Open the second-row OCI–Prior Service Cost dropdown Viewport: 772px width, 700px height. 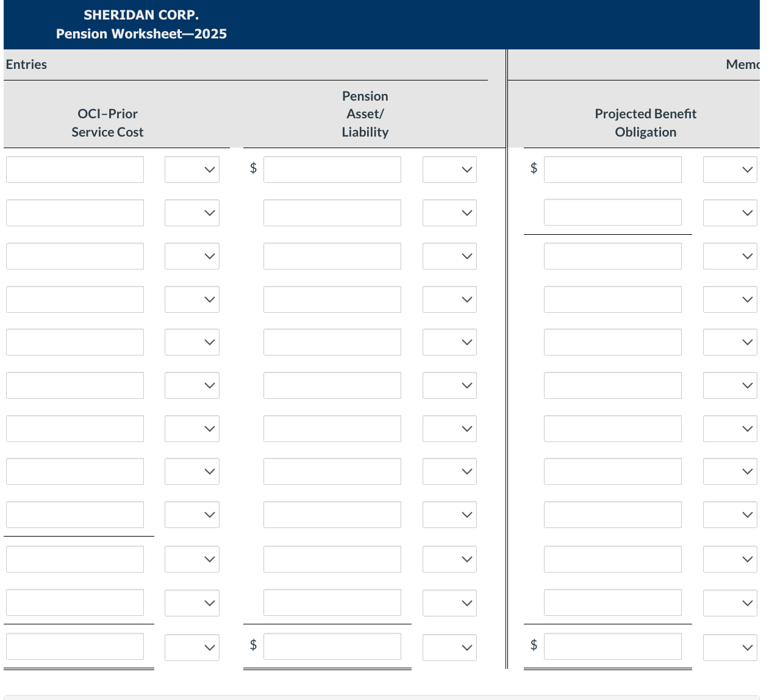point(191,213)
